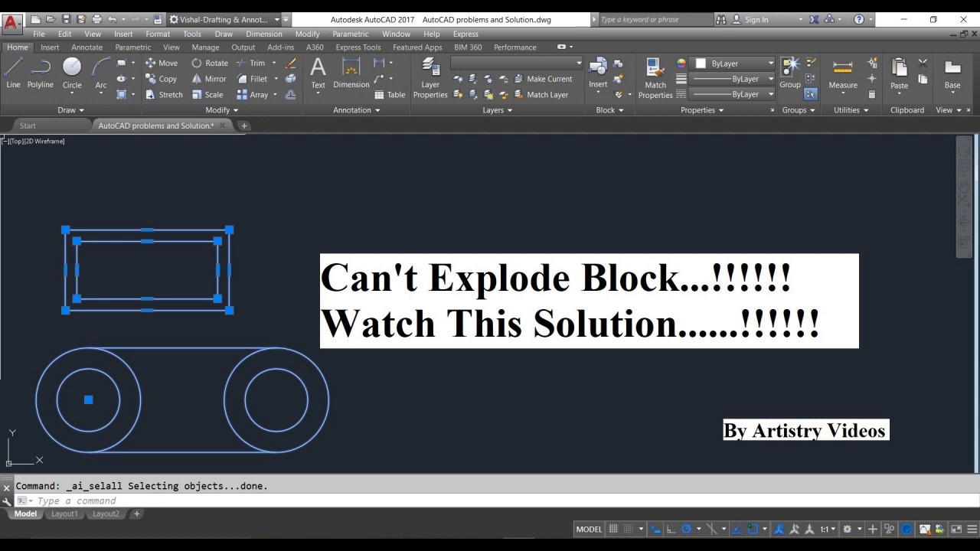Open the Text annotation tool
Image resolution: width=980 pixels, height=551 pixels.
point(318,74)
